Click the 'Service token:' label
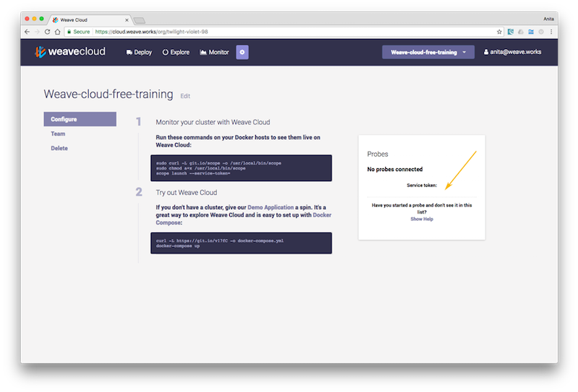578x392 pixels. coord(422,186)
